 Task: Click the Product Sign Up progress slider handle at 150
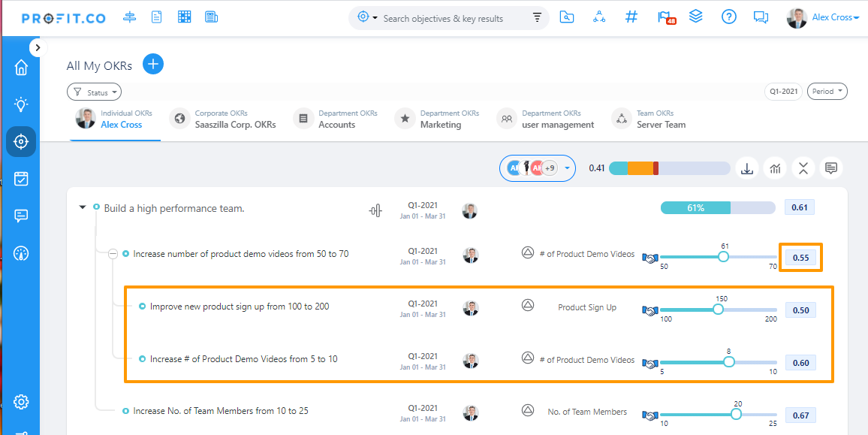click(x=719, y=310)
